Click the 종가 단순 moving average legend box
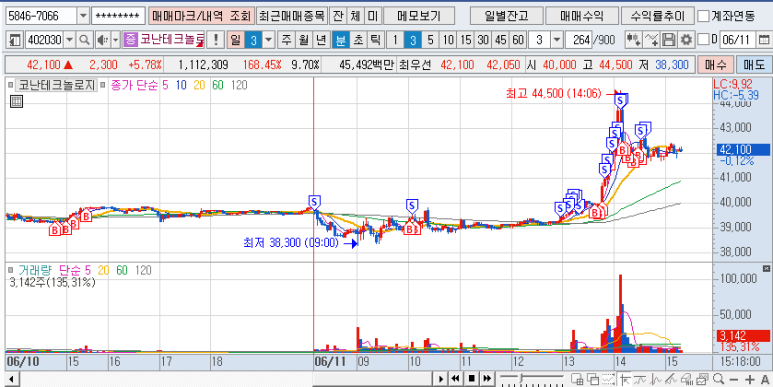773x387 pixels. (103, 85)
